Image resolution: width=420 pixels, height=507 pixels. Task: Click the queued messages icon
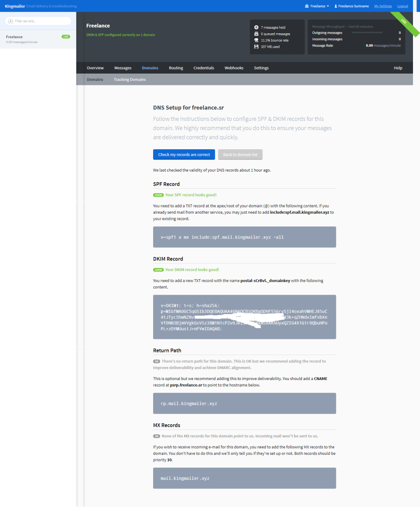(256, 33)
